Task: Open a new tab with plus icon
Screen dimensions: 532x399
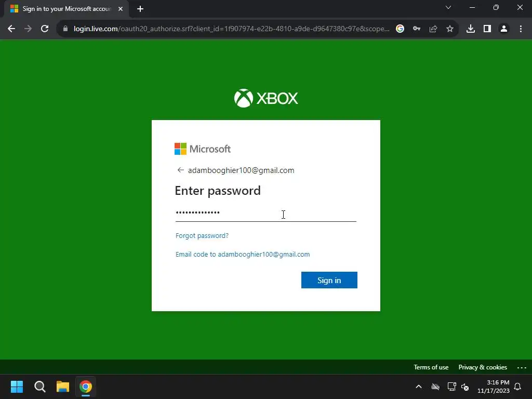Action: [x=140, y=9]
